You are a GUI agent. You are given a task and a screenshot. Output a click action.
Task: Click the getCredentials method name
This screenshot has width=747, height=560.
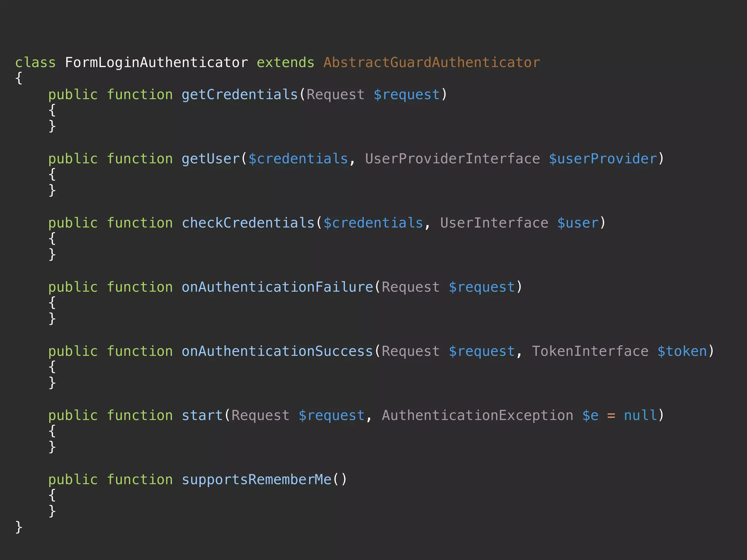240,94
